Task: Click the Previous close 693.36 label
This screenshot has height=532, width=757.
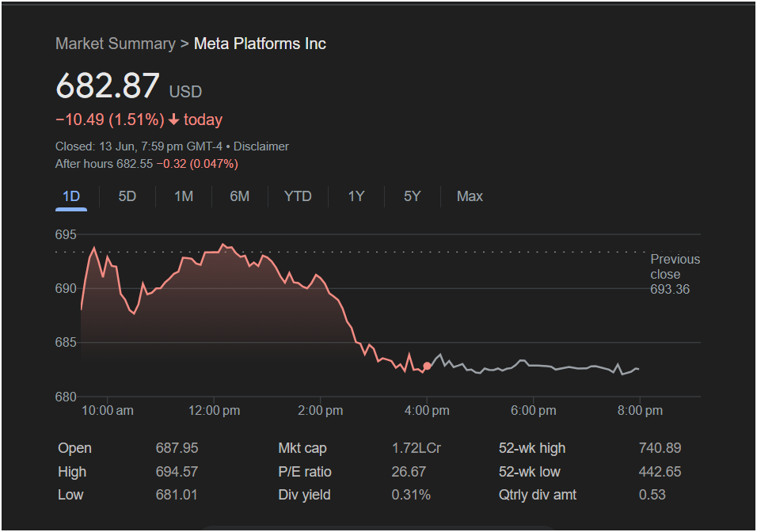Action: pos(675,274)
